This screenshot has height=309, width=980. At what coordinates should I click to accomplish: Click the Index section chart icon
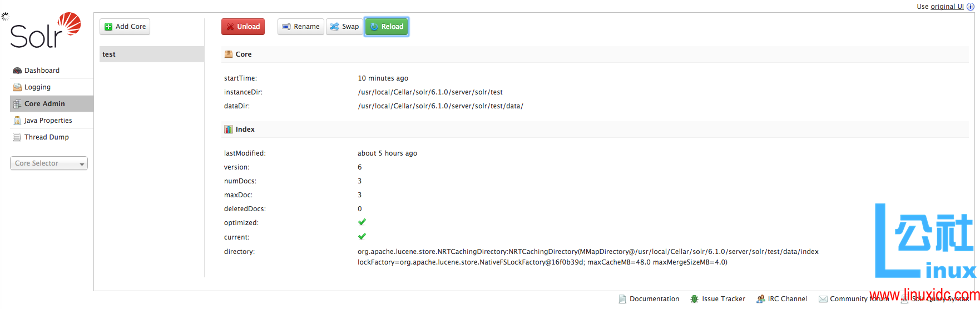click(228, 129)
